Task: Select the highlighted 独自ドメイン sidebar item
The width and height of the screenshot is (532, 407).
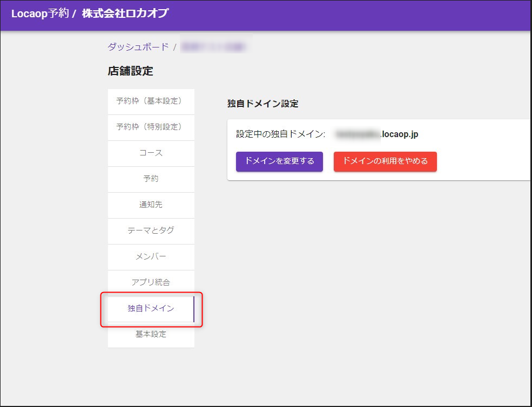Action: point(151,308)
